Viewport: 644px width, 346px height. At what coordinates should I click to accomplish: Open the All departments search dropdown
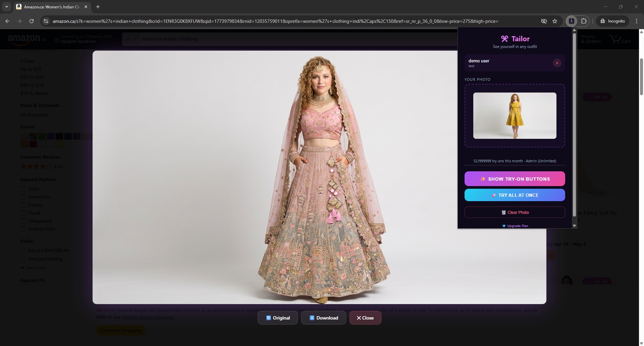(x=130, y=39)
